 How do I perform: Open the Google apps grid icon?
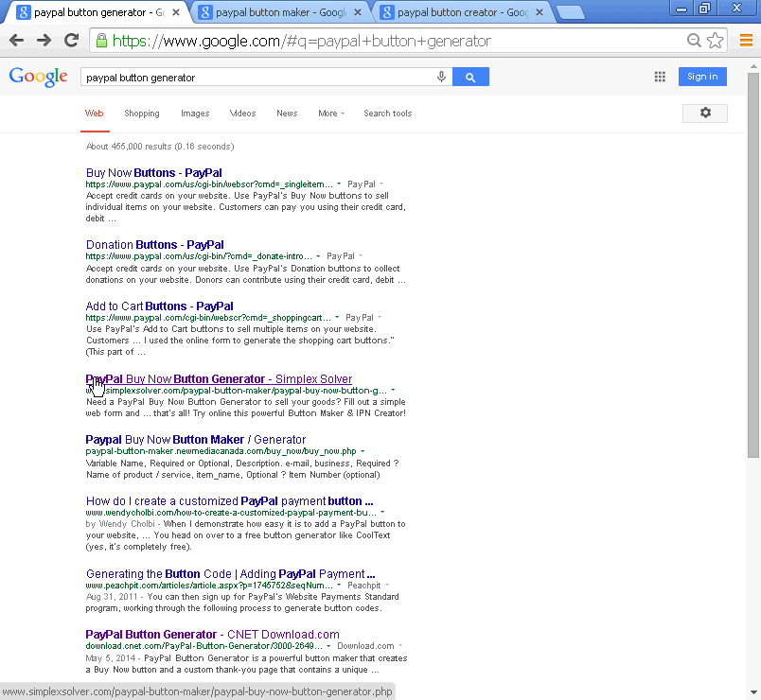coord(660,77)
